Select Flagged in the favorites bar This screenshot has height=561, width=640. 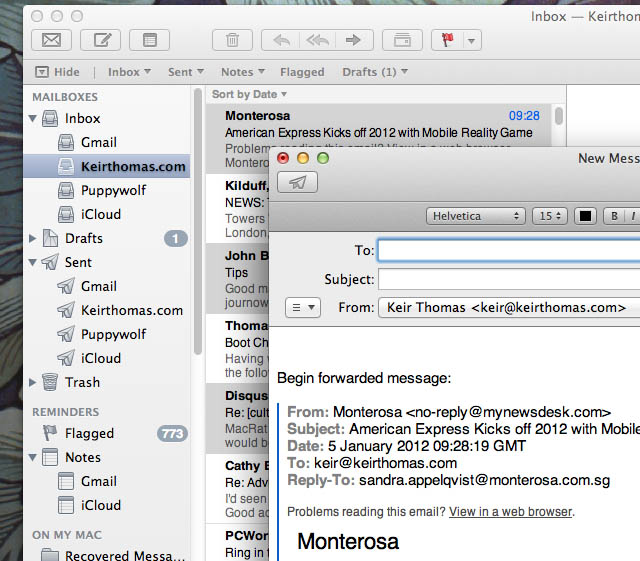302,72
